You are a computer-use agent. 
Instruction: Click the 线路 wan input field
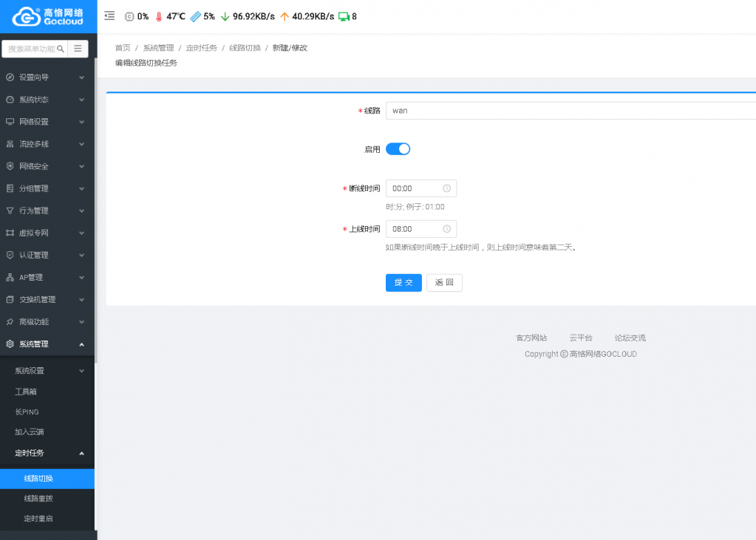(571, 111)
